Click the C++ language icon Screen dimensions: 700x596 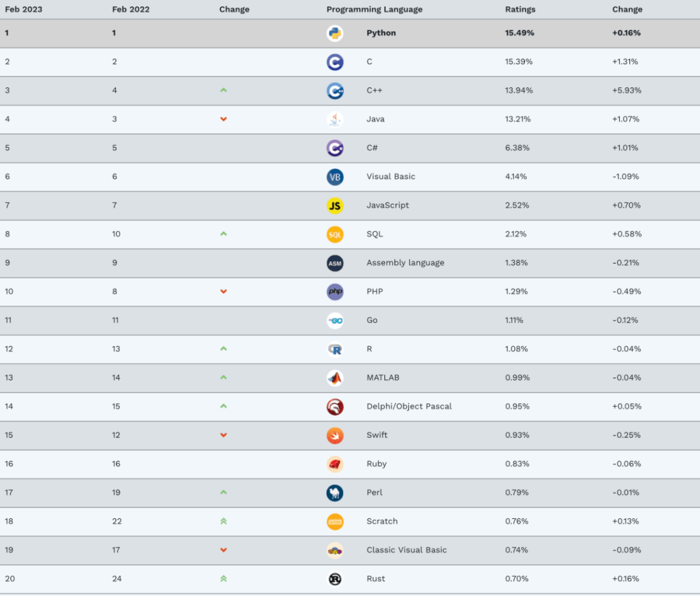pyautogui.click(x=335, y=91)
